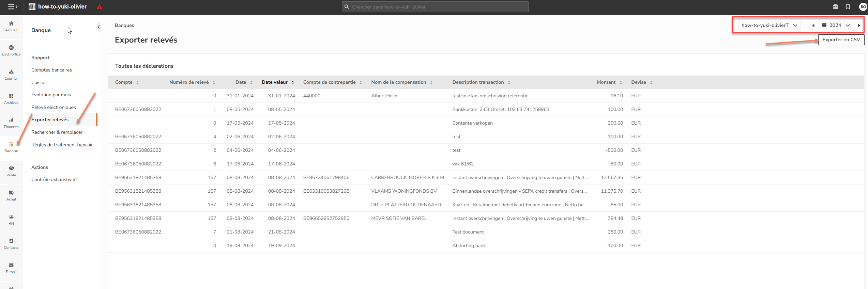868x289 pixels.
Task: Open Règles de traitement bancaire item
Action: coord(62,145)
